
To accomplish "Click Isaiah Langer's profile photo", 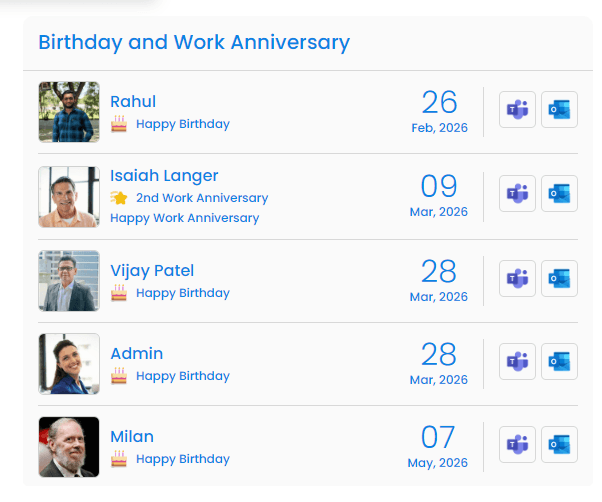I will pos(69,196).
